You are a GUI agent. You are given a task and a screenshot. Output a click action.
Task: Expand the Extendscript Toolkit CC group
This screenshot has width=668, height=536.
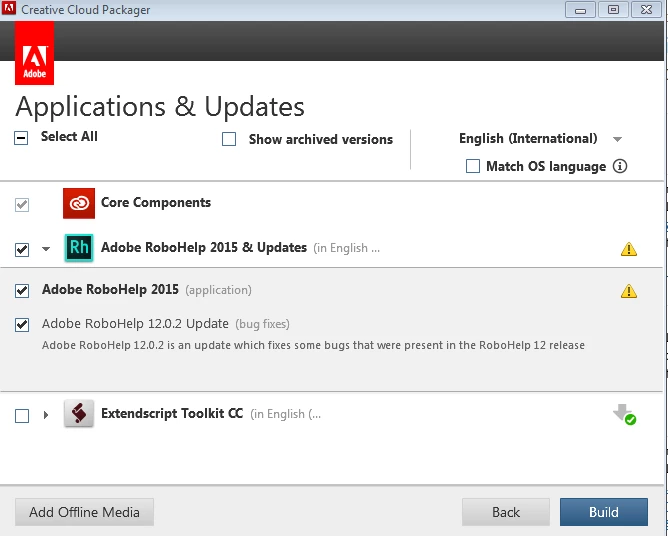(46, 415)
